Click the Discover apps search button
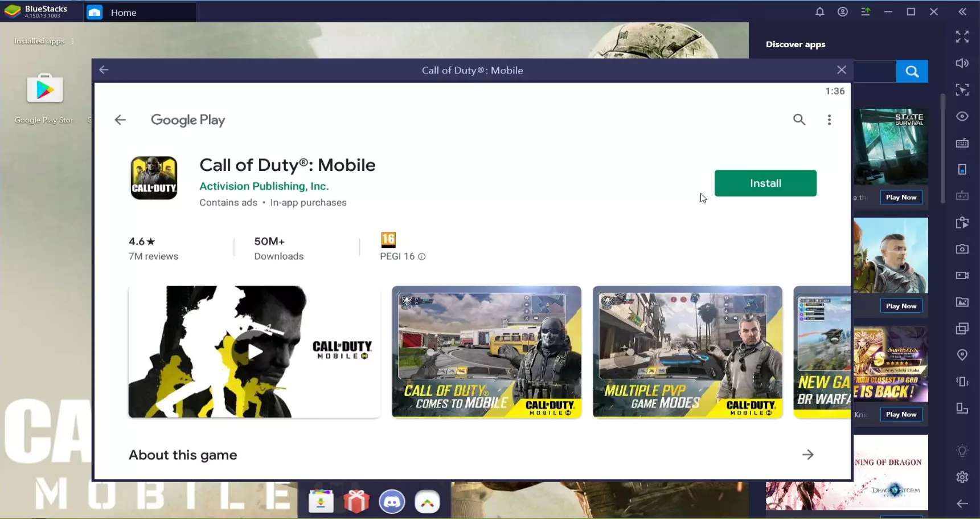This screenshot has width=980, height=519. coord(912,71)
